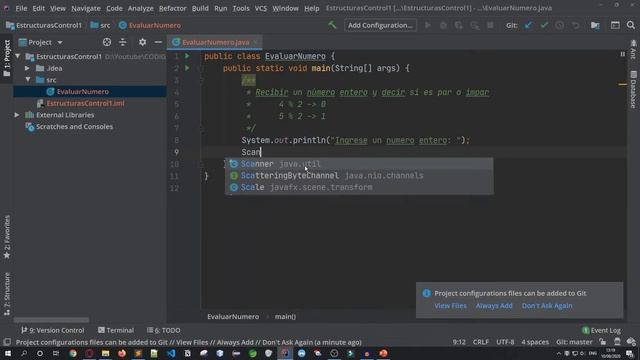Open Search Everywhere magnifier icon
Viewport: 640px width, 360px height.
(631, 25)
